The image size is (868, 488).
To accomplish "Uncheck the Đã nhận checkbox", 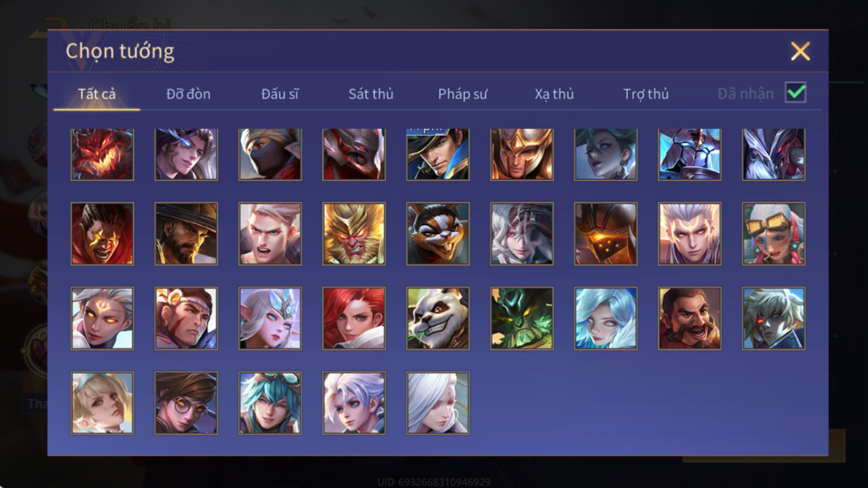I will click(x=796, y=93).
